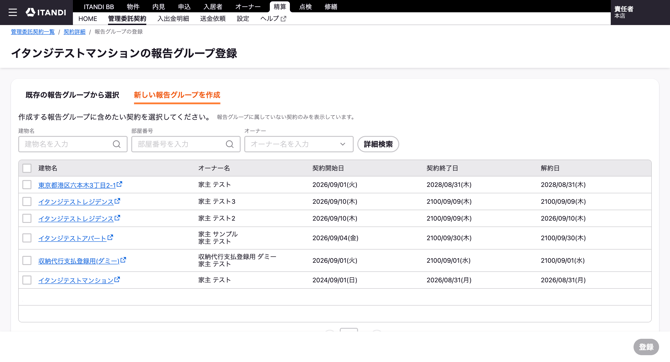Screen dimensions: 670x362
Task: Open the オーナー top menu
Action: coord(248,7)
